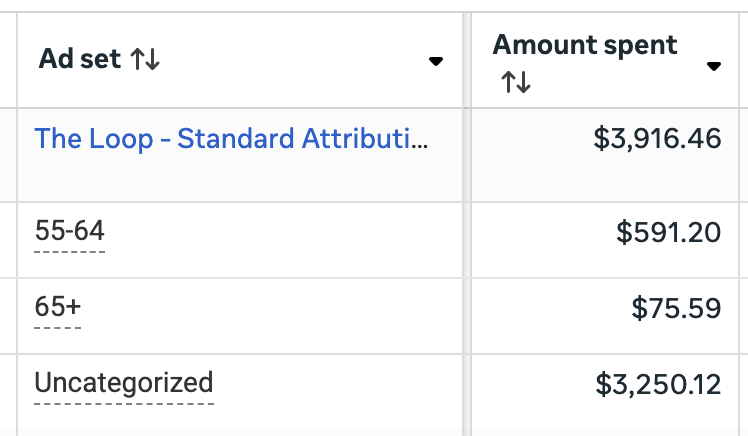Click the Uncategorized breakdown label
Viewport: 748px width, 436px height.
click(x=124, y=382)
